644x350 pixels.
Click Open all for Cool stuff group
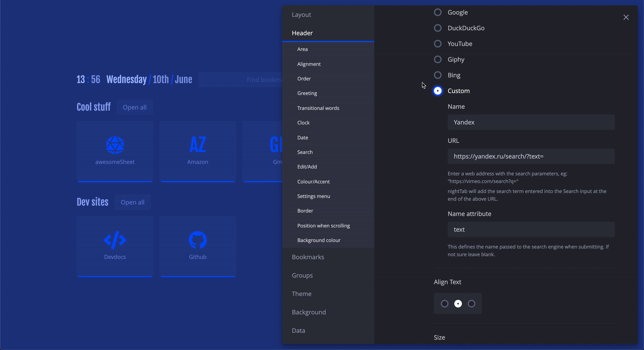point(135,107)
